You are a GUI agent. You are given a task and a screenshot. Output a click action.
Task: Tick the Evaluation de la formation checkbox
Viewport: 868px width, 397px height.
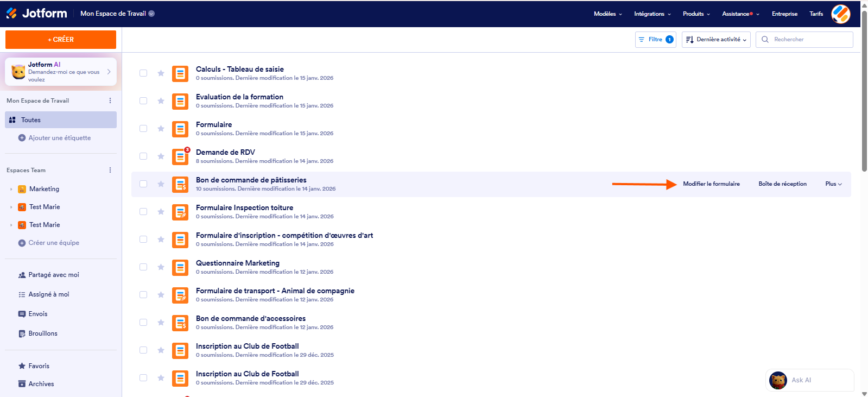[x=143, y=101]
